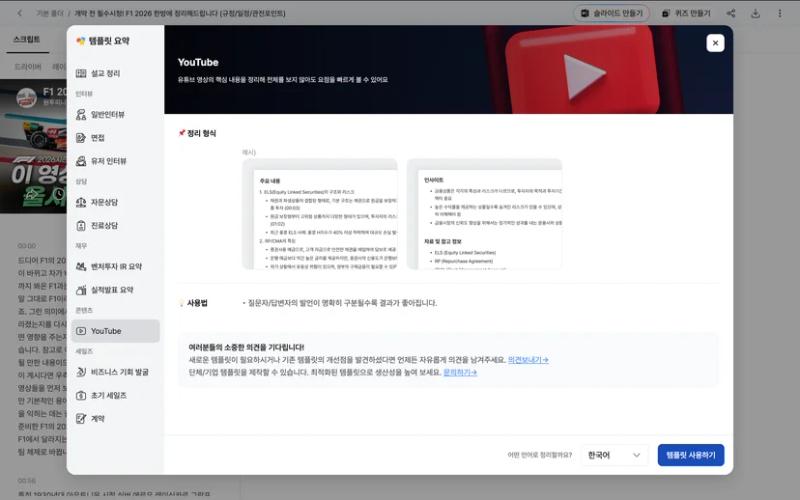Jump to the 00:00 transcript timestamp
Viewport: 800px width, 500px height.
[27, 246]
